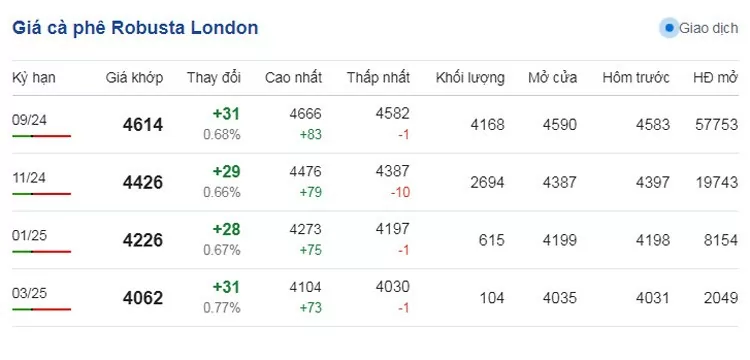Click the blue Giao dịch status dot

point(669,28)
